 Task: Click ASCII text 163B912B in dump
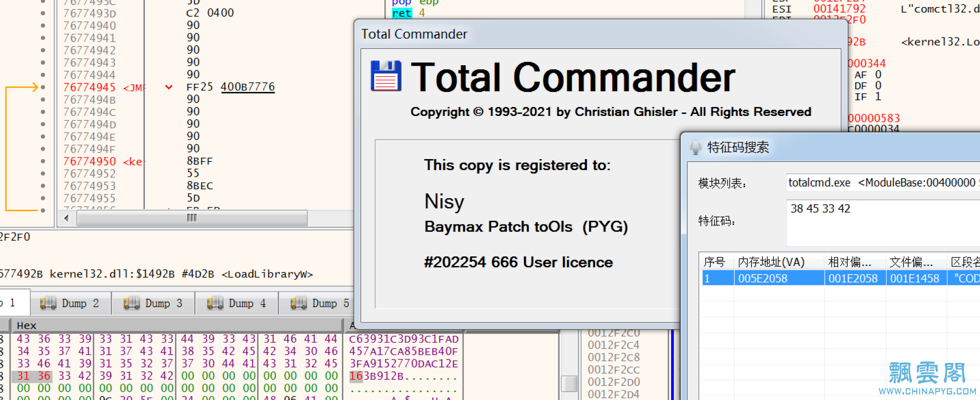[x=376, y=376]
